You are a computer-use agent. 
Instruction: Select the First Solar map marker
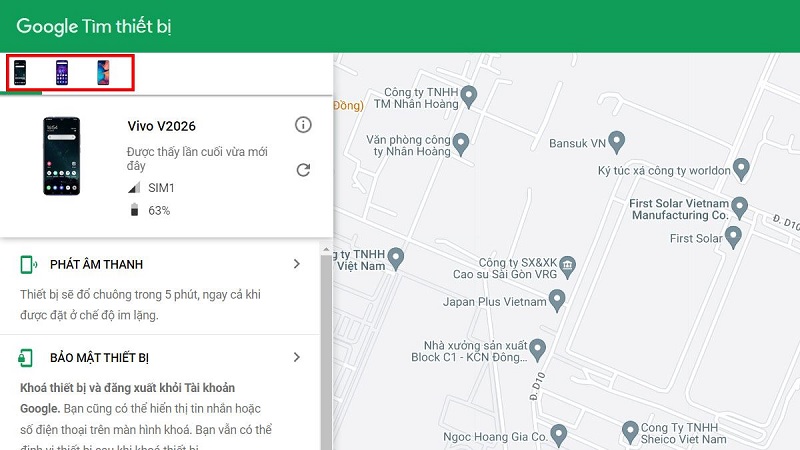(733, 237)
